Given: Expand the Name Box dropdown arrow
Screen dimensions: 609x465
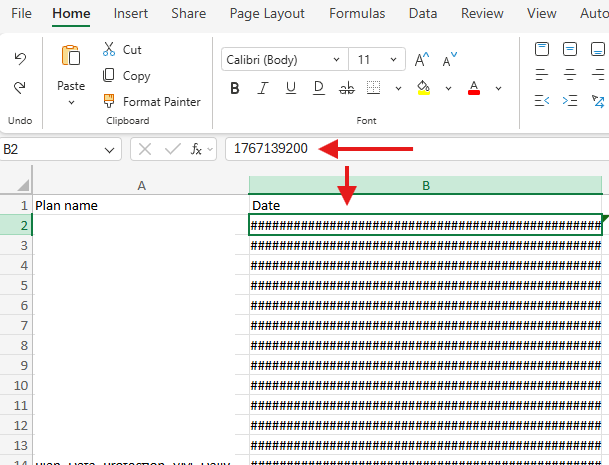Looking at the screenshot, I should click(110, 149).
